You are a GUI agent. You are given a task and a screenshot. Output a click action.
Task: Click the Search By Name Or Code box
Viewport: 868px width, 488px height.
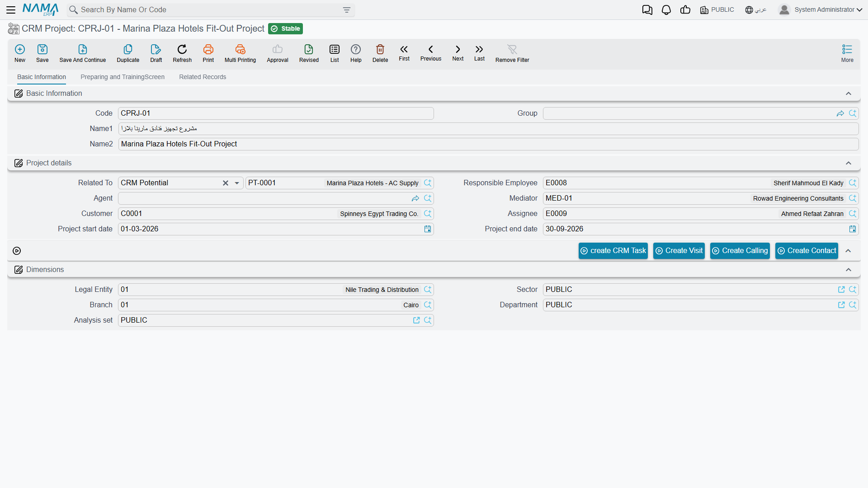pyautogui.click(x=211, y=10)
